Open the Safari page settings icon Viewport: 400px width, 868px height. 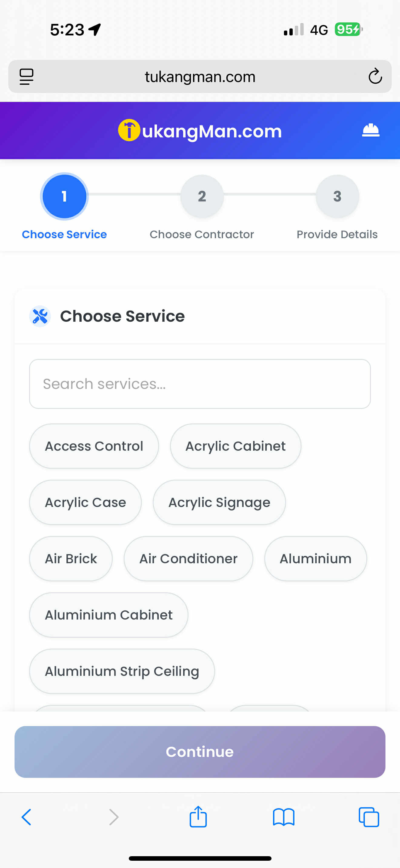click(26, 77)
